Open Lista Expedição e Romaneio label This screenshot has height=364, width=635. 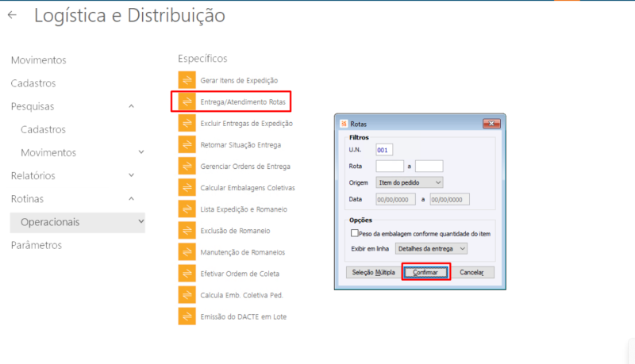[x=244, y=209]
